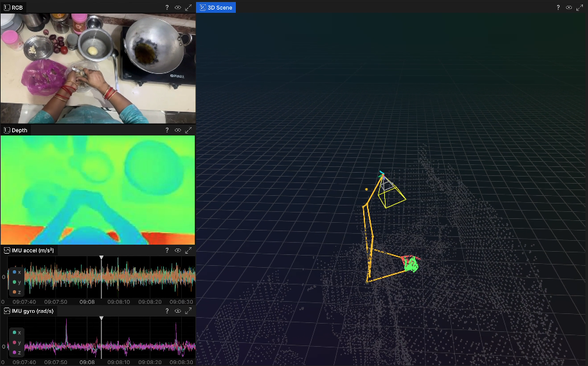This screenshot has width=588, height=366.
Task: Maximize the 3D Scene view
Action: coord(580,8)
